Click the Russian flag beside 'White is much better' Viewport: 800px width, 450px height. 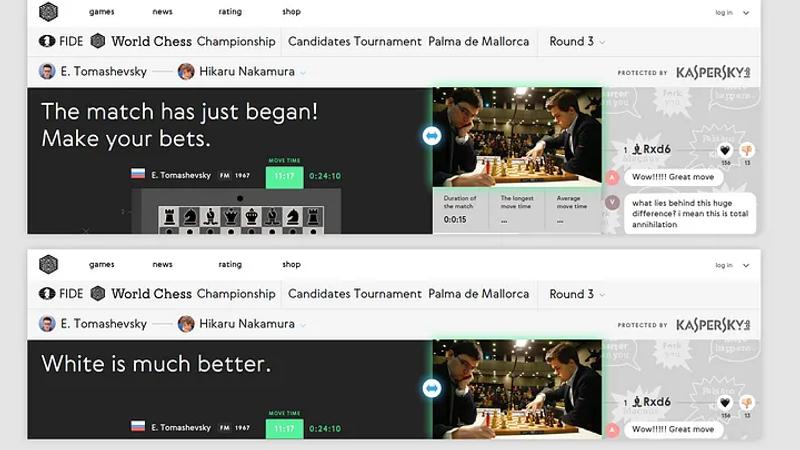coord(138,426)
